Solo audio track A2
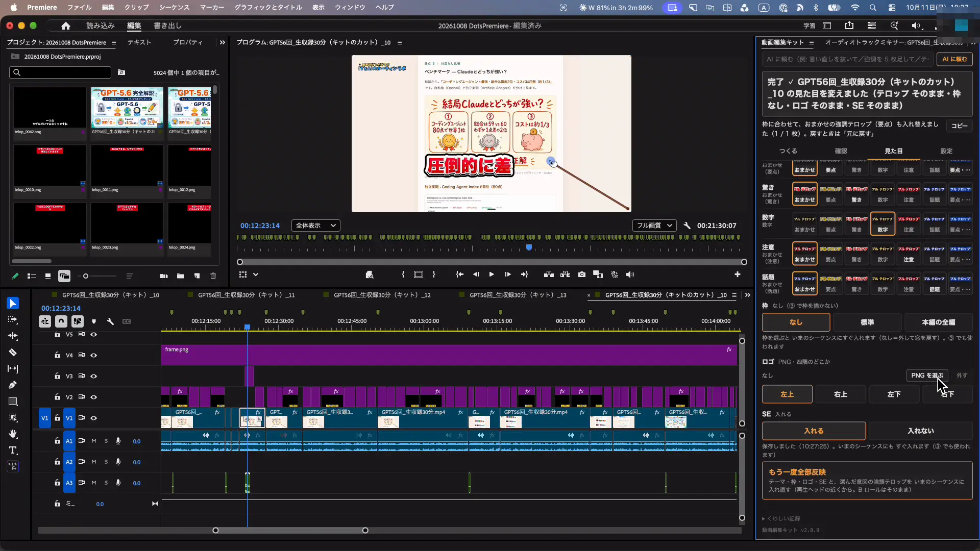The image size is (980, 551). pos(106,462)
